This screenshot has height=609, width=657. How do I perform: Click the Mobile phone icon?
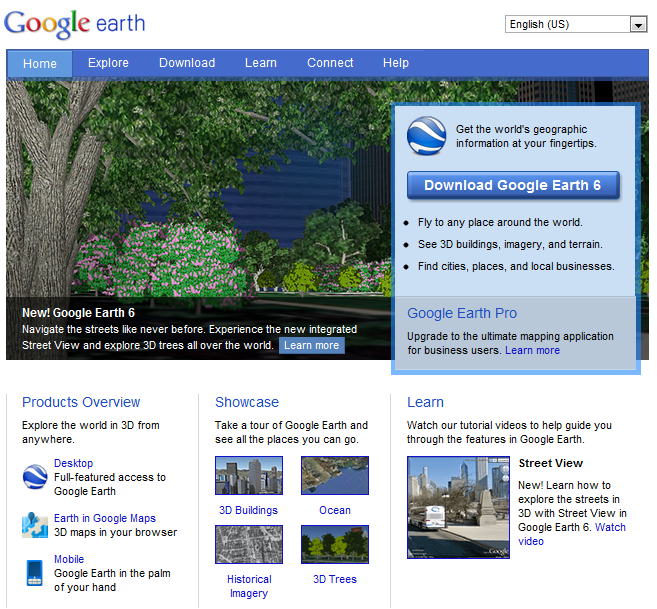[x=34, y=573]
